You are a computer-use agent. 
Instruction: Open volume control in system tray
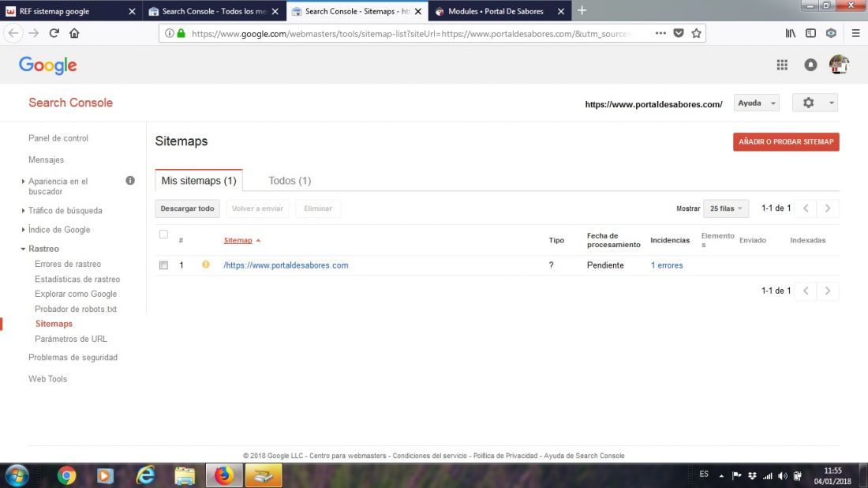(782, 476)
